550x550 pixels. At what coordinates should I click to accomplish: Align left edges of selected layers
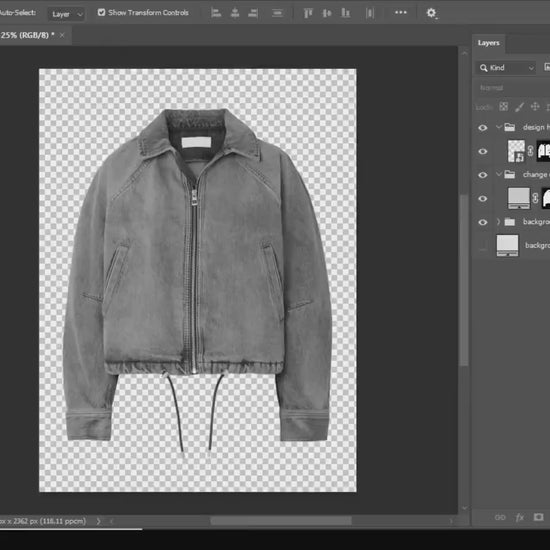(216, 13)
